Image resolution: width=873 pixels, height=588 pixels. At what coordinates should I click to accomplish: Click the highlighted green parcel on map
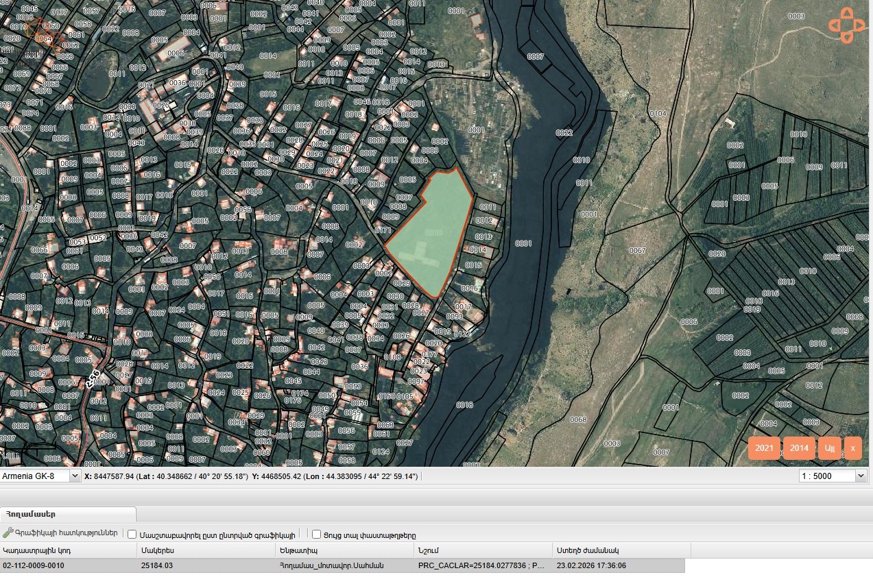(x=432, y=233)
